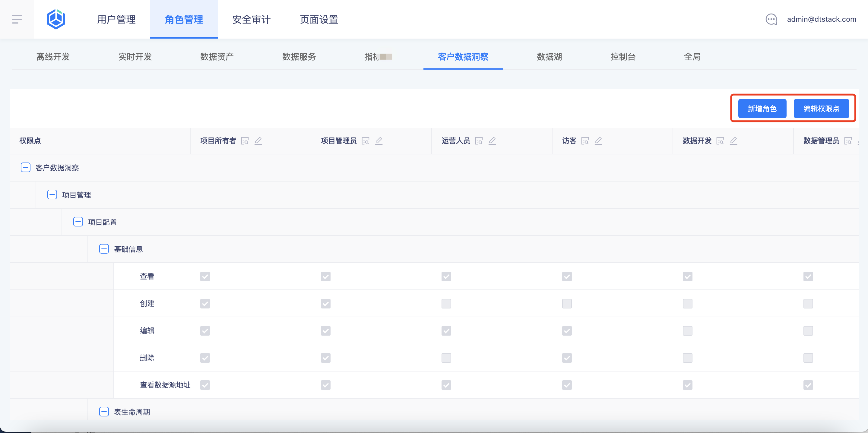
Task: Collapse the 项目管理 tree node
Action: [52, 195]
